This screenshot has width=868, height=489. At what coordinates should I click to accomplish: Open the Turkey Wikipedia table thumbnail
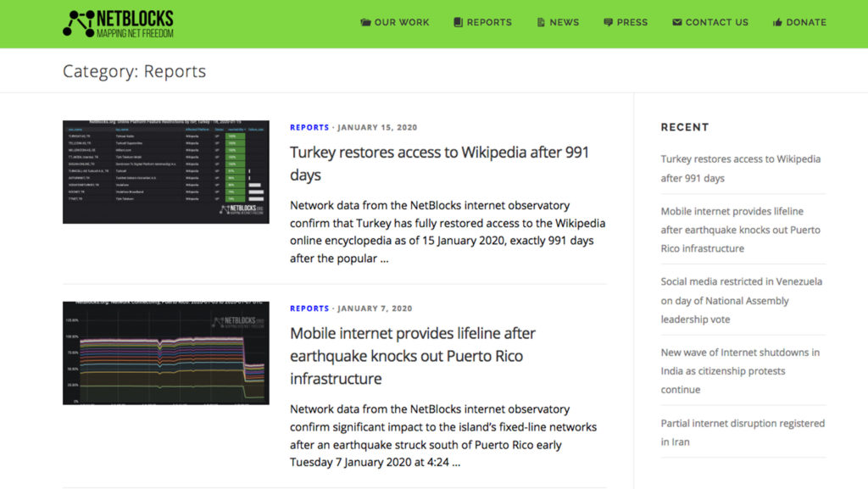pyautogui.click(x=166, y=172)
